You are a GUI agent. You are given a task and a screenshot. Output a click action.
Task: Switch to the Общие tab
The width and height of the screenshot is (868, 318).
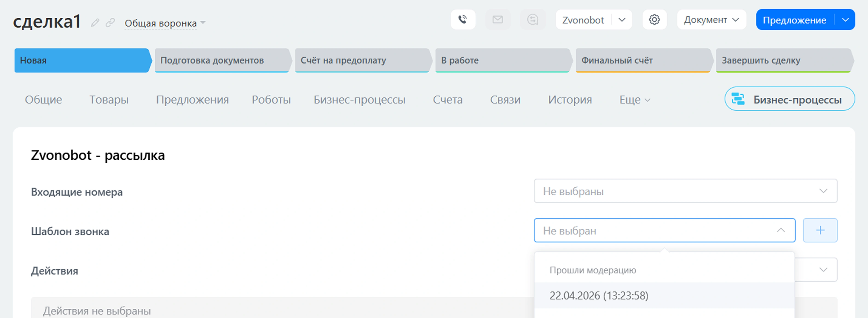pyautogui.click(x=43, y=100)
